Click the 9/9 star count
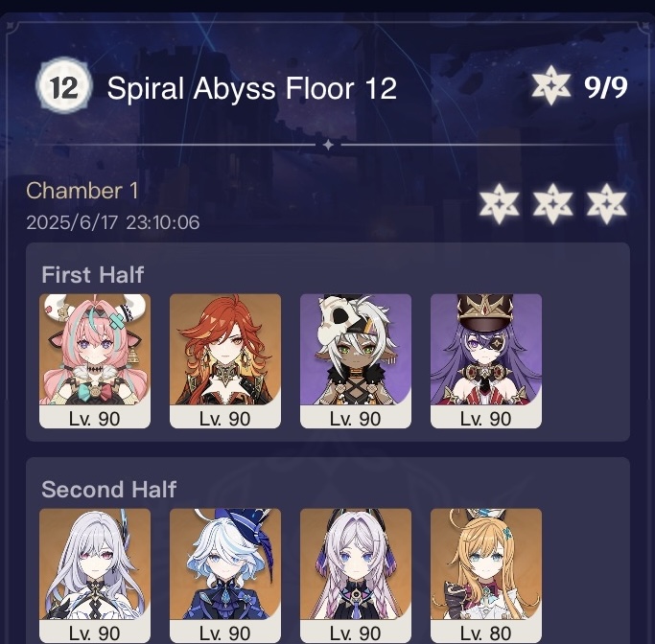 click(x=606, y=87)
